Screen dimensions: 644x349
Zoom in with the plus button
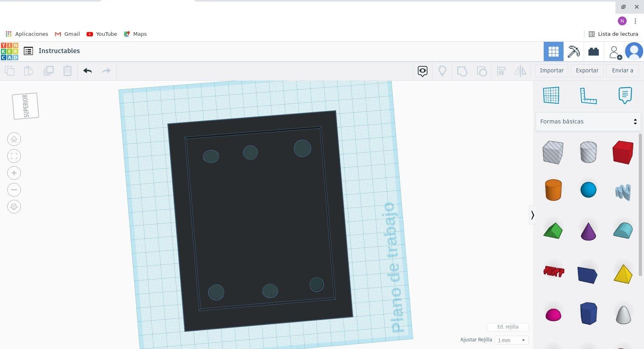[x=14, y=173]
